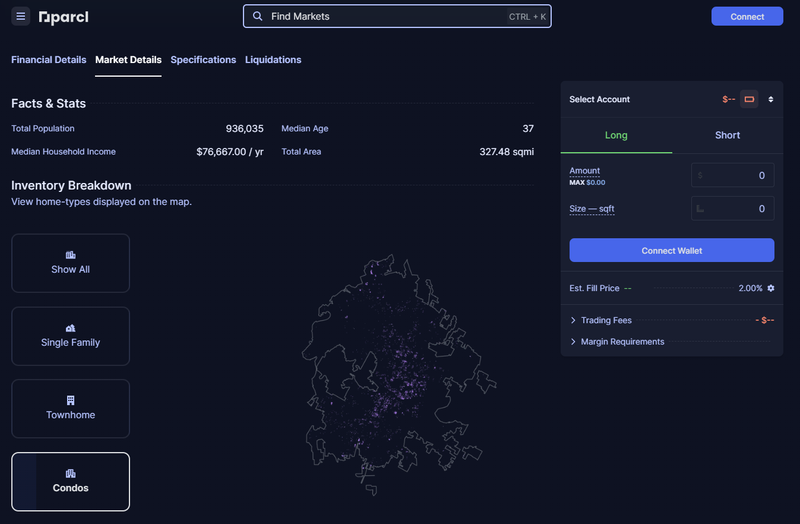The height and width of the screenshot is (524, 800).
Task: Click the Townhome building icon
Action: point(70,400)
